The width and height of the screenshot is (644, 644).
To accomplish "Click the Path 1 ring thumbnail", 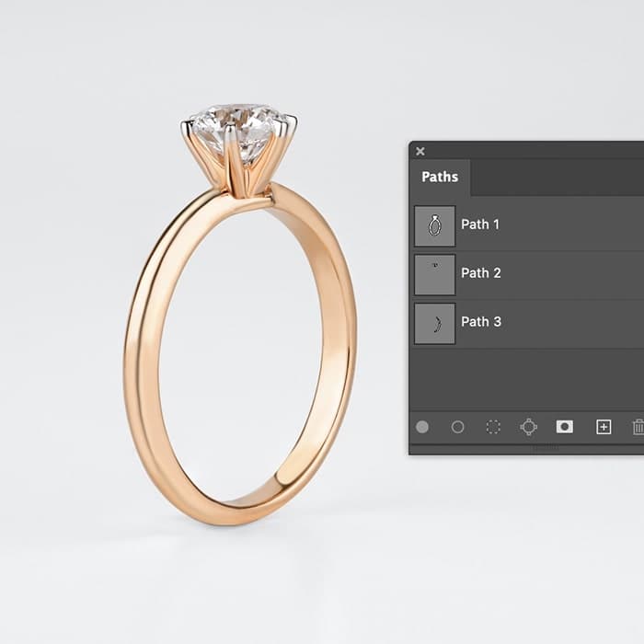I will 435,226.
